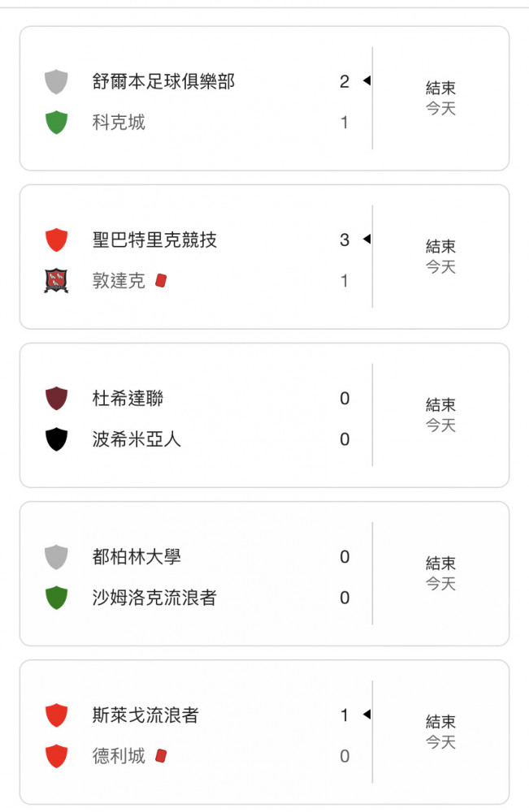529x812 pixels.
Task: Open the 聖巴特里克競技 team name link
Action: pyautogui.click(x=154, y=240)
